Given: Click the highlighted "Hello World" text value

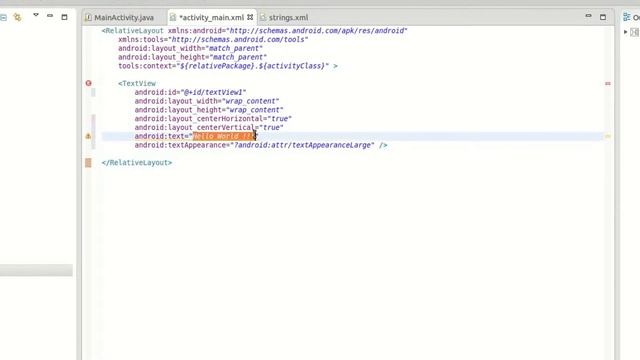Looking at the screenshot, I should (x=223, y=136).
